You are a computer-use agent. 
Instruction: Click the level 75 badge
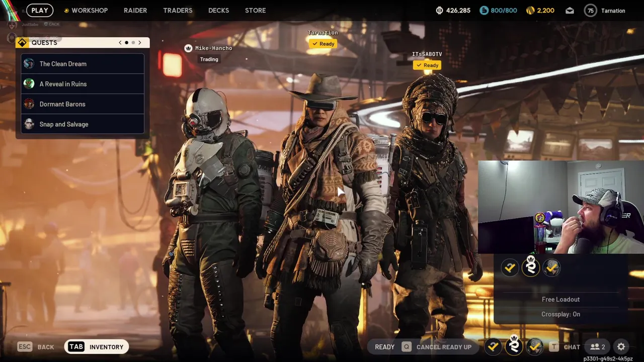pos(591,10)
